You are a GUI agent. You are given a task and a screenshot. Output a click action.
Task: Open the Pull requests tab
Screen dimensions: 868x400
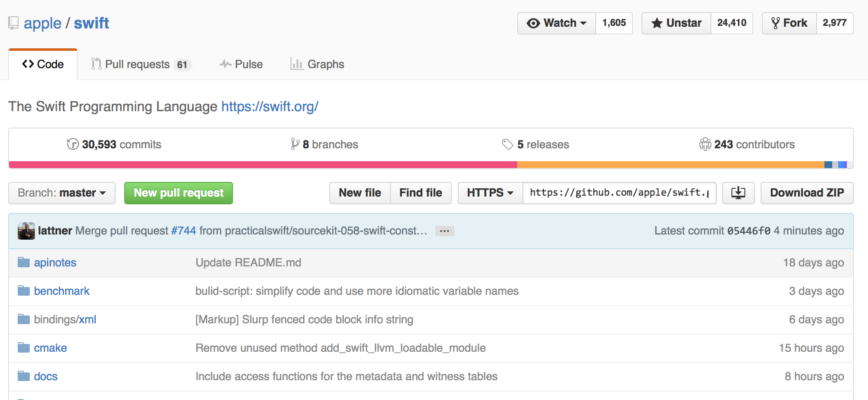click(141, 64)
